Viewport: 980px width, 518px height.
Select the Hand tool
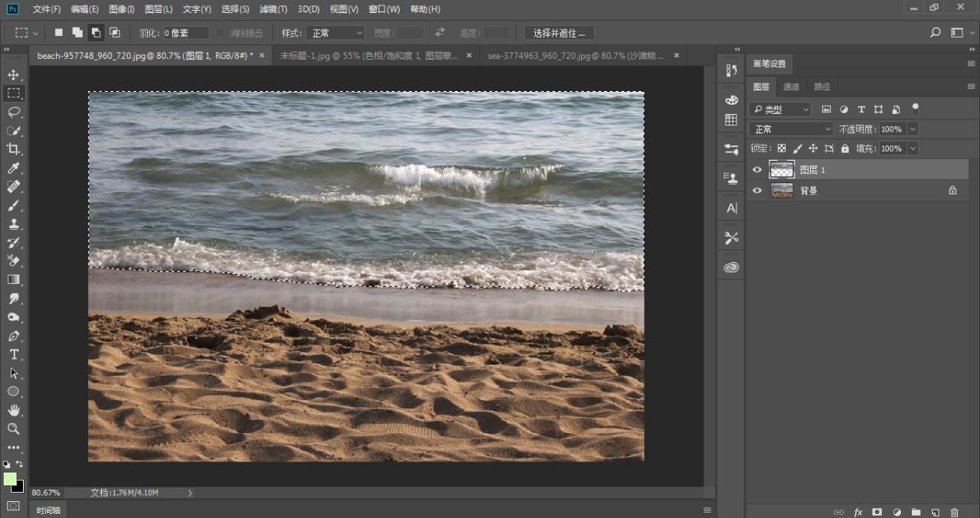pyautogui.click(x=14, y=410)
